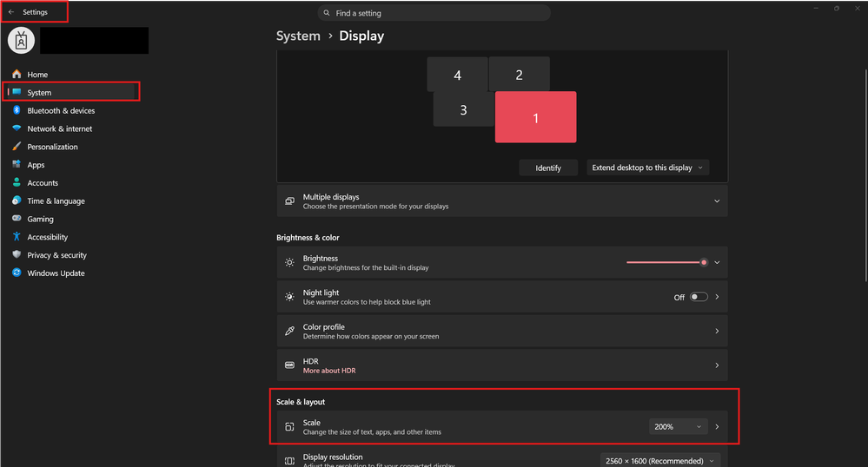Image resolution: width=868 pixels, height=467 pixels.
Task: Open the Scale 200% dropdown
Action: (678, 427)
